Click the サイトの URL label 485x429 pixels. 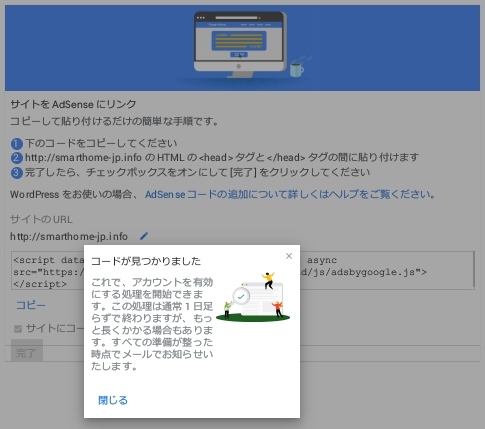(x=41, y=219)
